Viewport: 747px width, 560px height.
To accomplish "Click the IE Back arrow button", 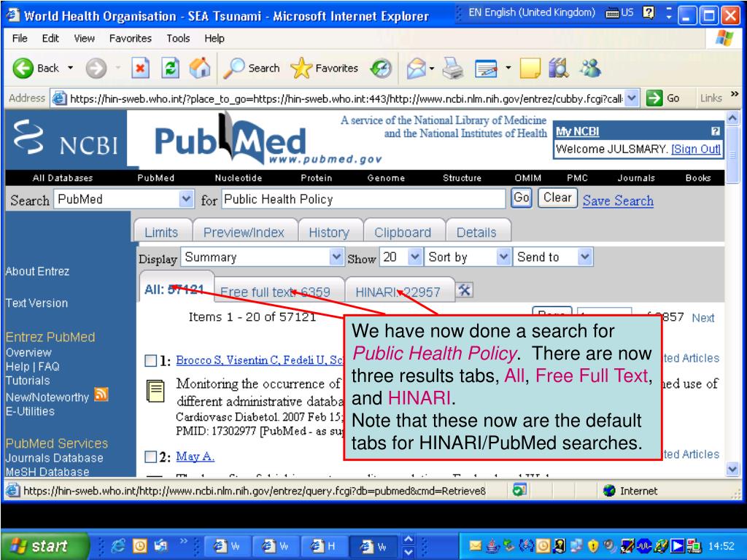I will (23, 68).
